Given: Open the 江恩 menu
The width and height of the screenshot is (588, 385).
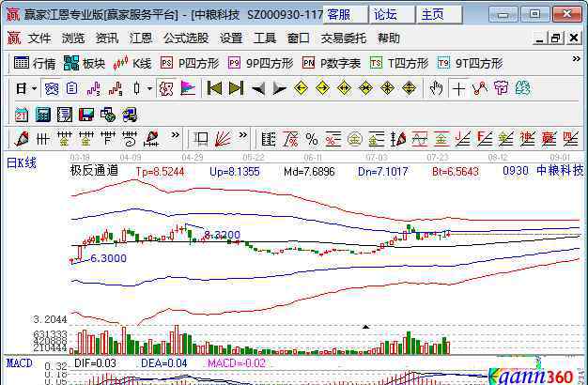Looking at the screenshot, I should click(x=141, y=38).
